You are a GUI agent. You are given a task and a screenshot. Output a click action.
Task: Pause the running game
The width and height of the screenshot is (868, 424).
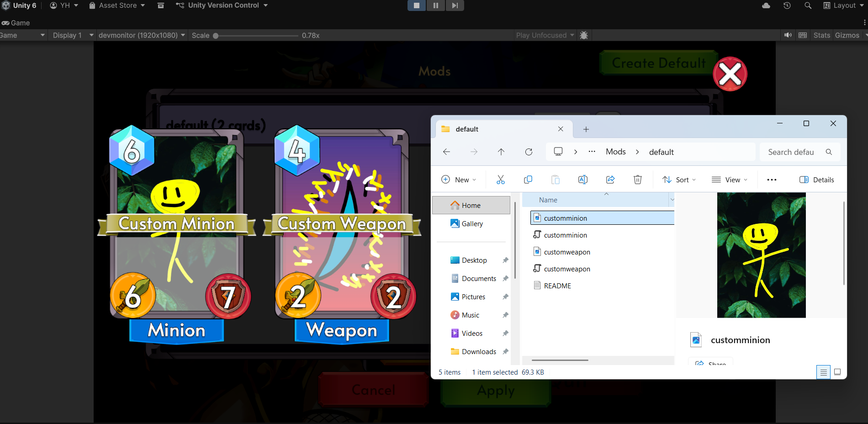[x=436, y=5]
